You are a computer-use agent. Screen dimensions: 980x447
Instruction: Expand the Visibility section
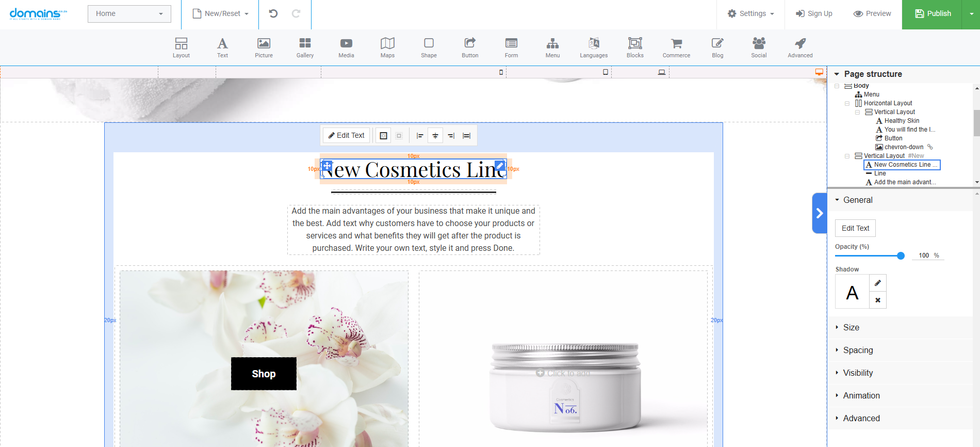click(858, 373)
